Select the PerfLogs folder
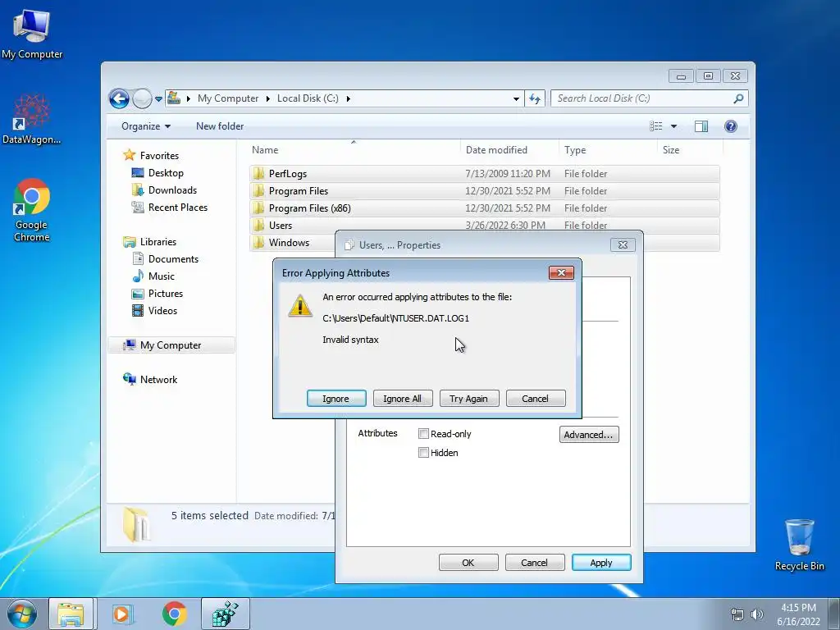 click(x=484, y=174)
